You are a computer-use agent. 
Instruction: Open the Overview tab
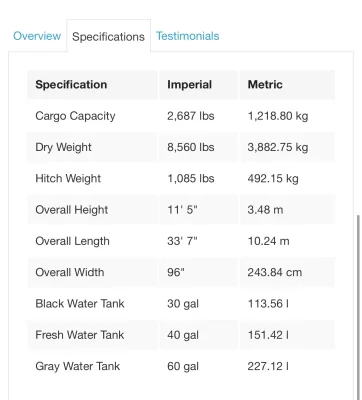[37, 36]
